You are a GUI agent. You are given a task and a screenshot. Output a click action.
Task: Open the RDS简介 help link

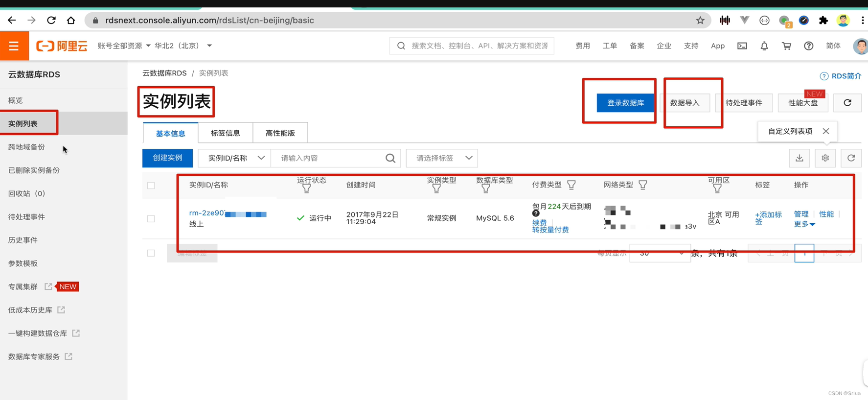tap(840, 76)
